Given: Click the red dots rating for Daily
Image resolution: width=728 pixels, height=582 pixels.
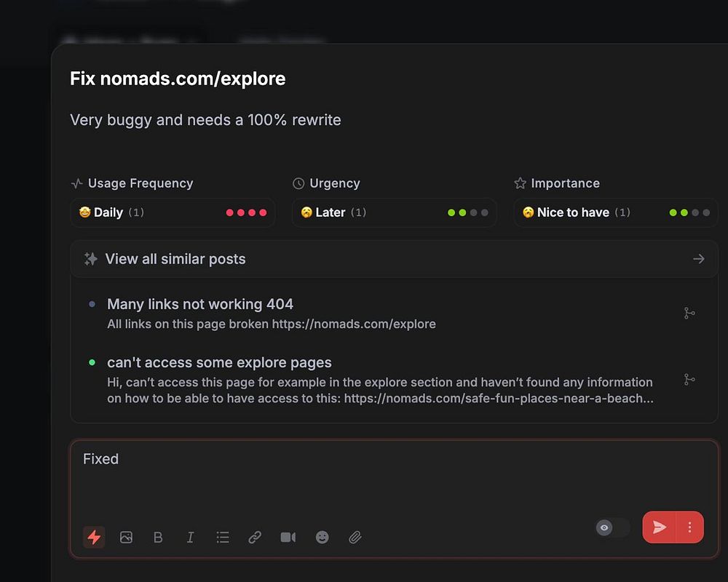Looking at the screenshot, I should pos(247,212).
